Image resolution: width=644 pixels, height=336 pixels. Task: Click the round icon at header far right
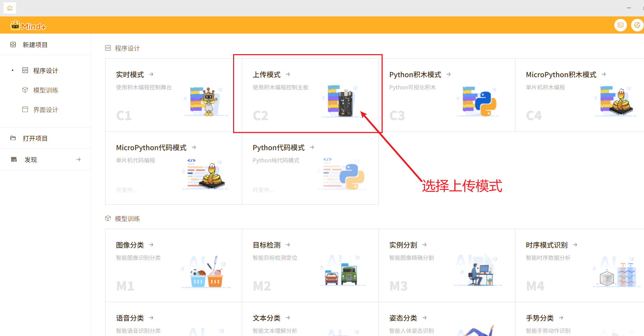pos(637,25)
